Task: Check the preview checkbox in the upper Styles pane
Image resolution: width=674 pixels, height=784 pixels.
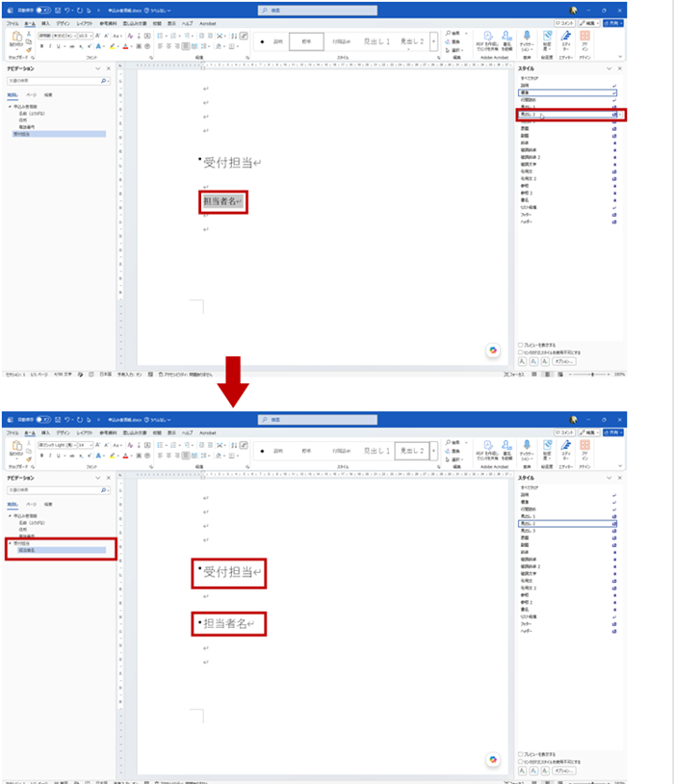Action: click(x=521, y=345)
